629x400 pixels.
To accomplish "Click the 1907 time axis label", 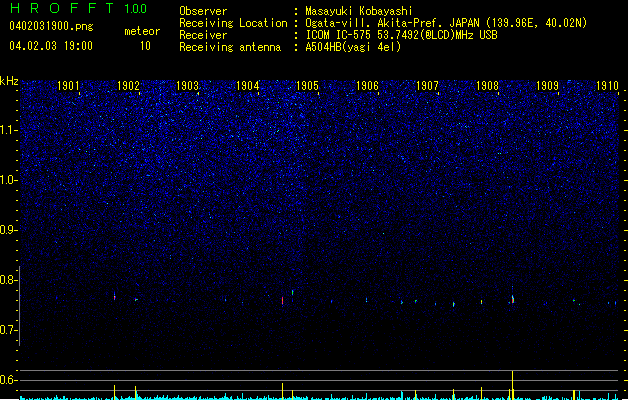I will pyautogui.click(x=427, y=85).
